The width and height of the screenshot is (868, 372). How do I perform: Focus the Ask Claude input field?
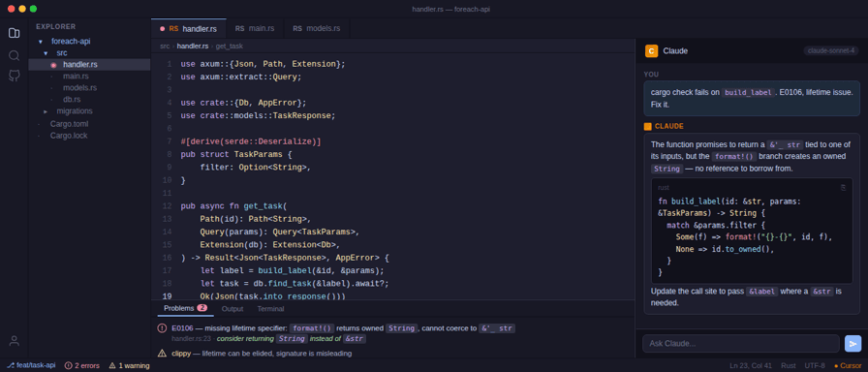[x=741, y=343]
